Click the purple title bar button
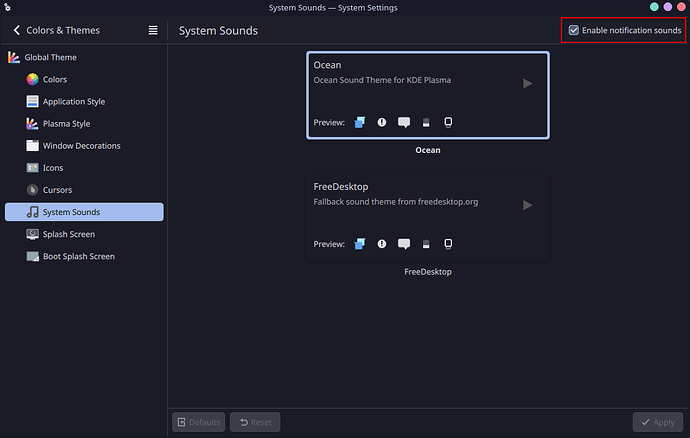The image size is (690, 438). click(668, 7)
